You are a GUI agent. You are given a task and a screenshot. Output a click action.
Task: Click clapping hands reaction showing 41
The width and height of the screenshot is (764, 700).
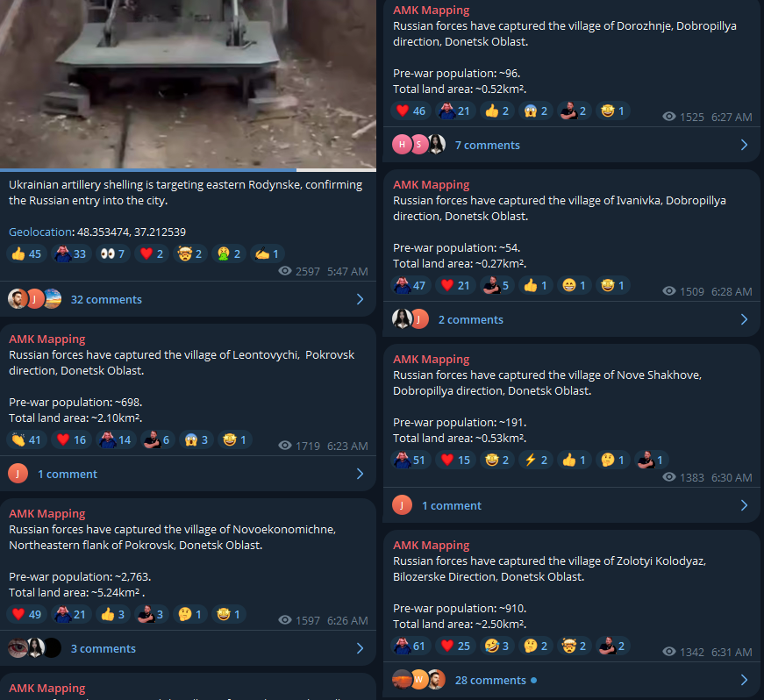tap(27, 439)
